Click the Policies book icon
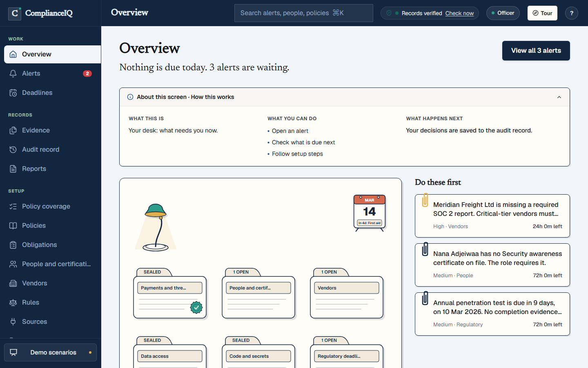Screen dimensions: 588x368 [x=13, y=226]
